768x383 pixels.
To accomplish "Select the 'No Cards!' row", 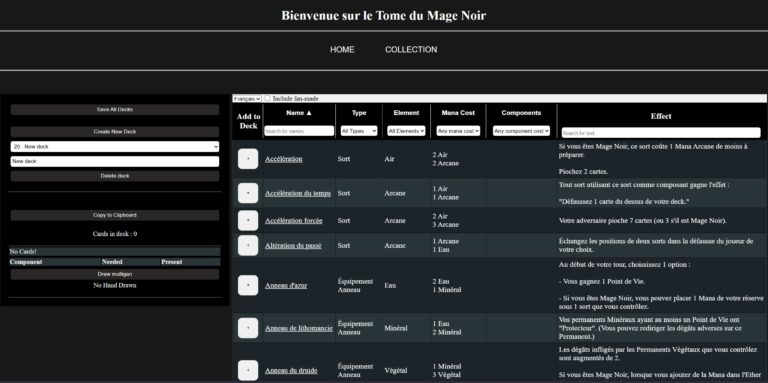I will (115, 251).
